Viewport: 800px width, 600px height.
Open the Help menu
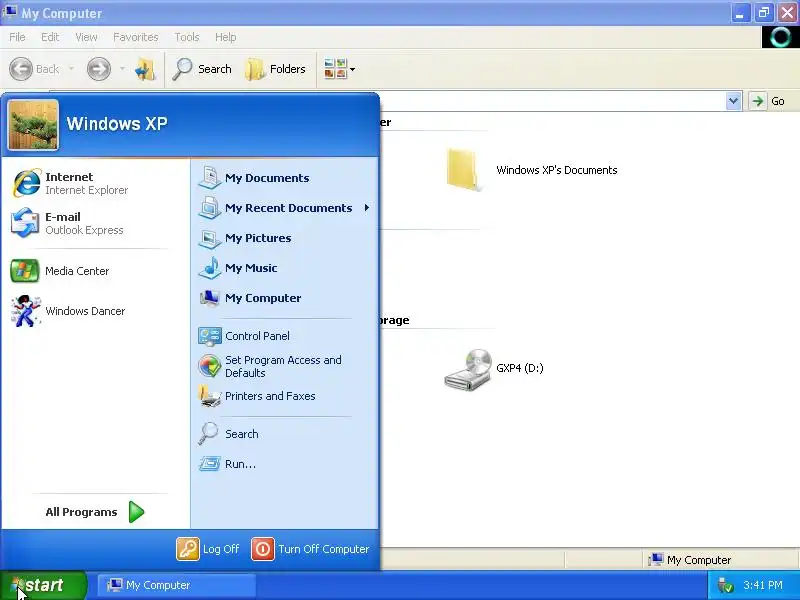(x=226, y=37)
